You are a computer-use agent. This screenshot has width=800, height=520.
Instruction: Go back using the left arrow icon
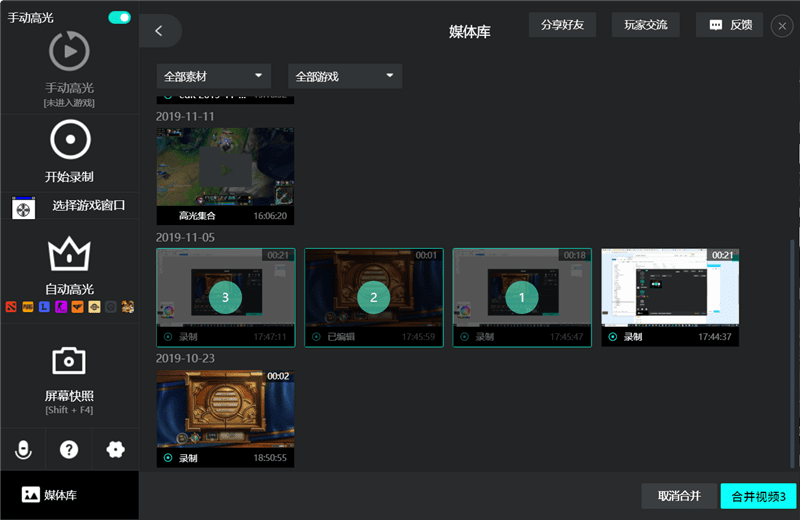(159, 31)
